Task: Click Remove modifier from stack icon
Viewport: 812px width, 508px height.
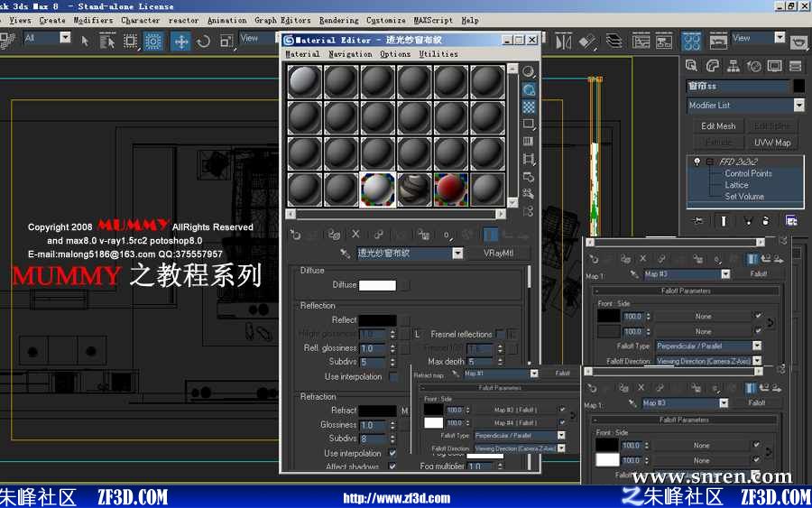Action: pos(765,221)
